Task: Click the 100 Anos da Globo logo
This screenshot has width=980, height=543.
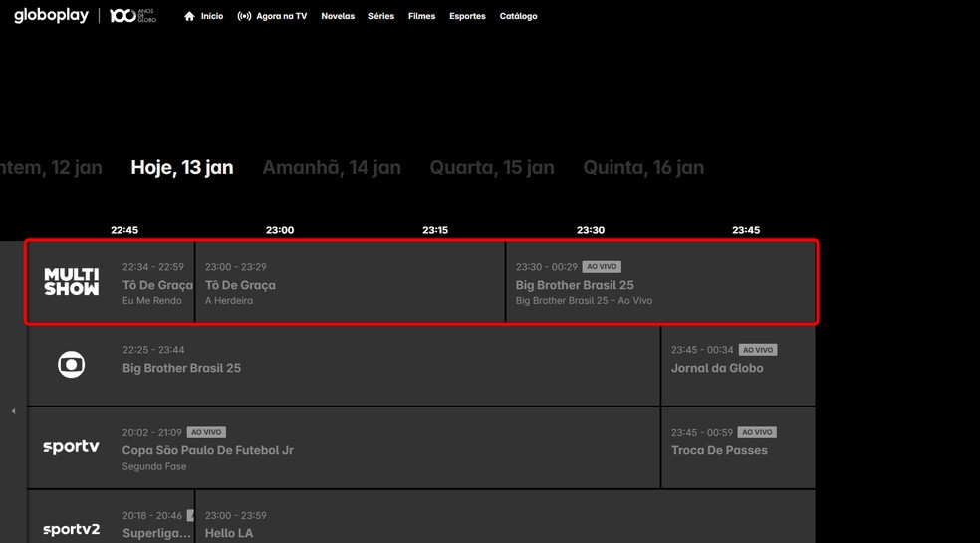Action: [132, 16]
